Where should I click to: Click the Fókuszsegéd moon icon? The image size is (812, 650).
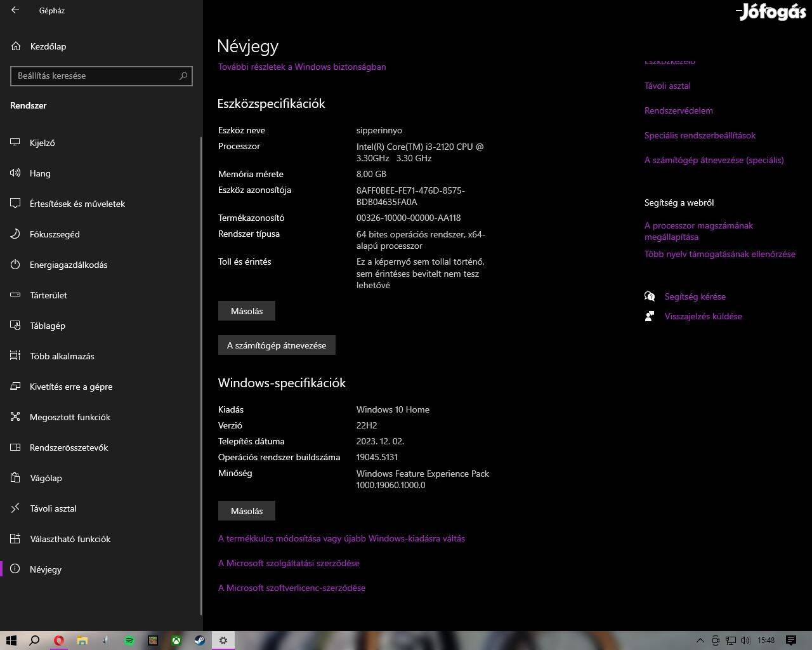click(16, 234)
